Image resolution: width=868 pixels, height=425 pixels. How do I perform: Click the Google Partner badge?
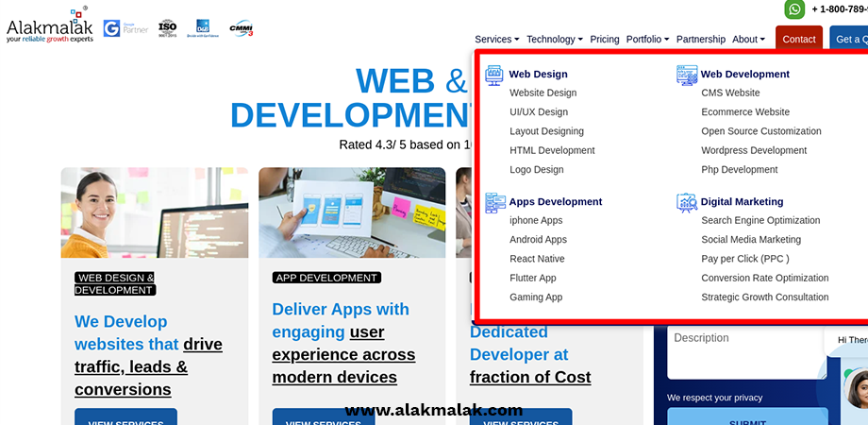click(125, 28)
